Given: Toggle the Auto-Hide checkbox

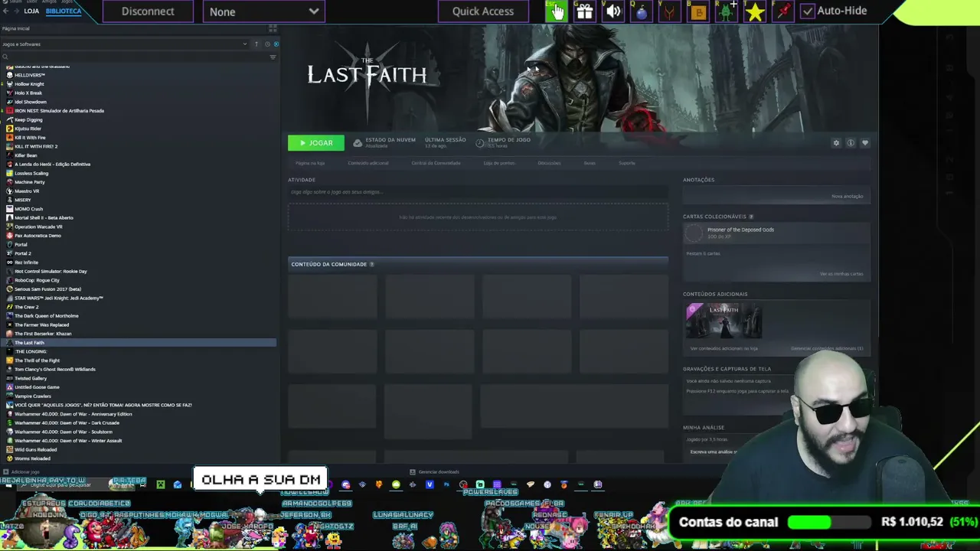Looking at the screenshot, I should click(x=808, y=11).
